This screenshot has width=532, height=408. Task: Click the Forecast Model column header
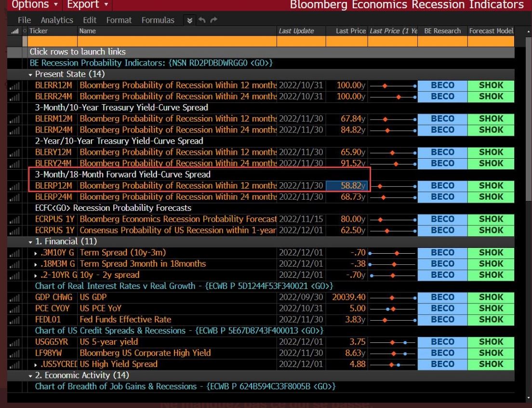click(491, 31)
